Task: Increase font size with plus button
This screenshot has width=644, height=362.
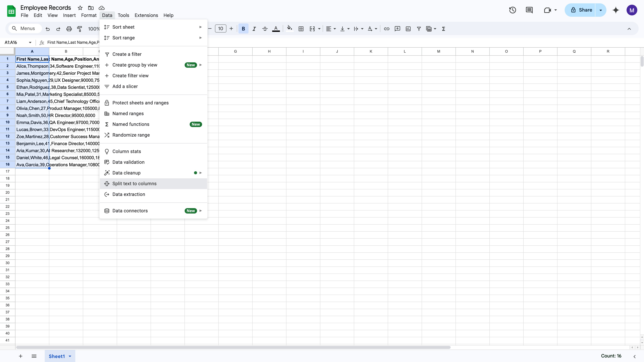Action: pos(231,29)
